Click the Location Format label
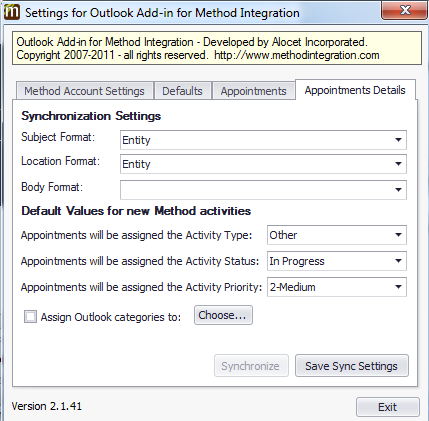Viewport: 429px width, 421px height. pyautogui.click(x=60, y=161)
